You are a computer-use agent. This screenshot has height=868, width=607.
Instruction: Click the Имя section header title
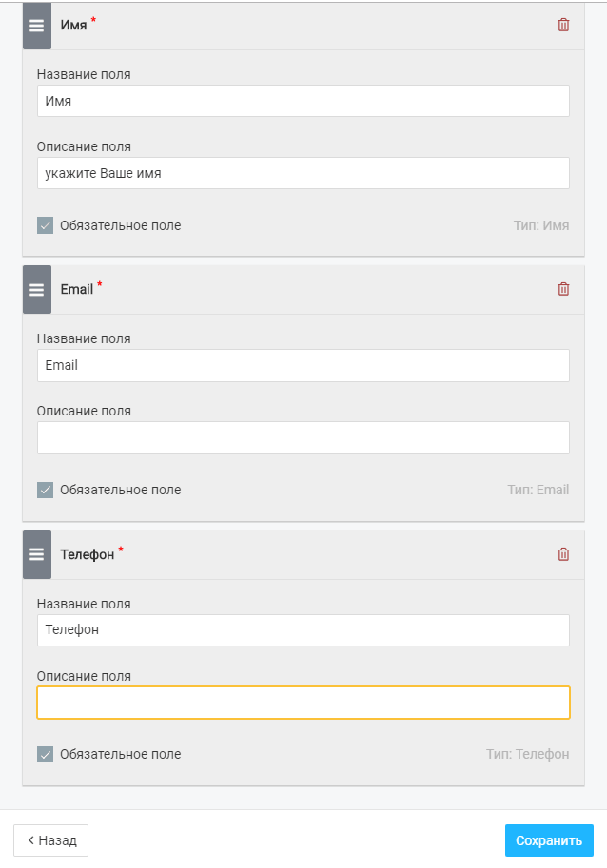(73, 26)
